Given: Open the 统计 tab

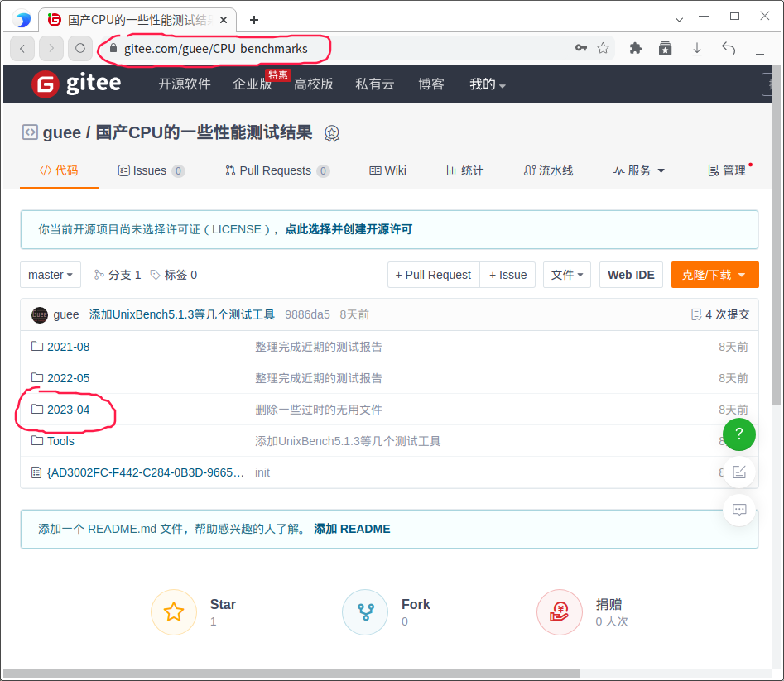Looking at the screenshot, I should [464, 171].
